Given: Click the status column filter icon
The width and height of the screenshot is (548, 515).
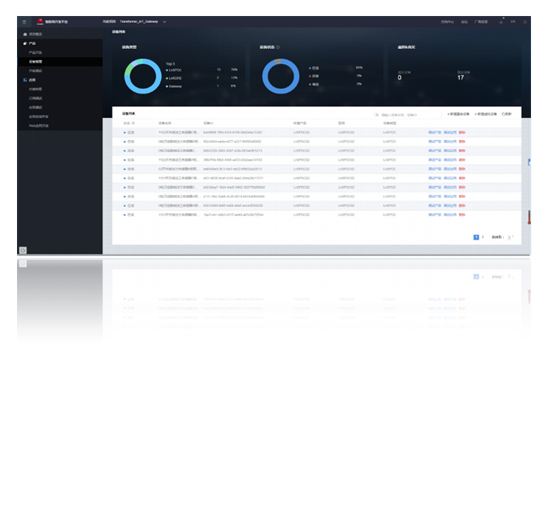Looking at the screenshot, I should 133,123.
